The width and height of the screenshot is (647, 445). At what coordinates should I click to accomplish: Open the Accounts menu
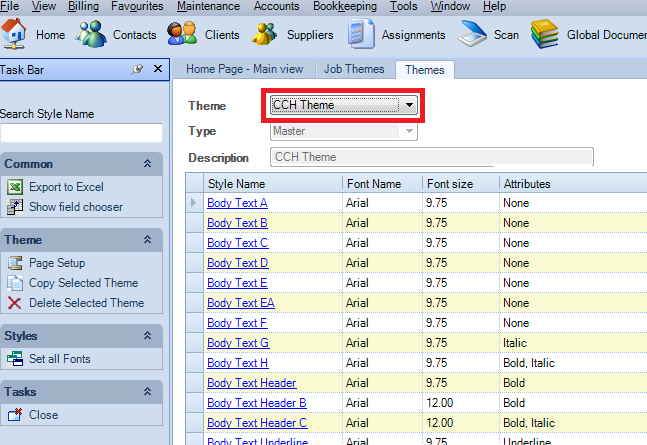pyautogui.click(x=276, y=6)
